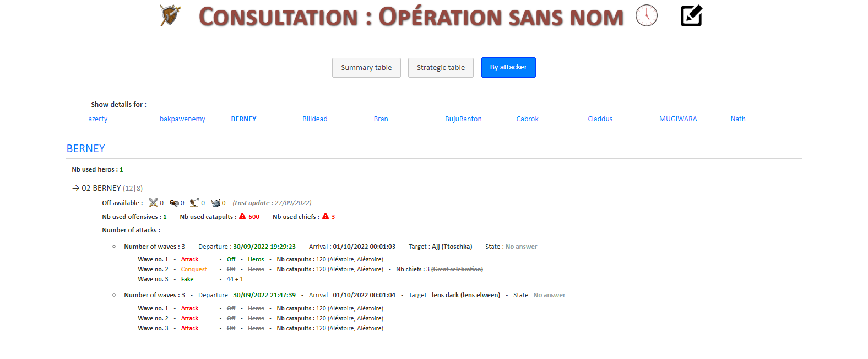This screenshot has height=359, width=868.
Task: Click the 44 + 1 fake wave value
Action: coord(235,279)
